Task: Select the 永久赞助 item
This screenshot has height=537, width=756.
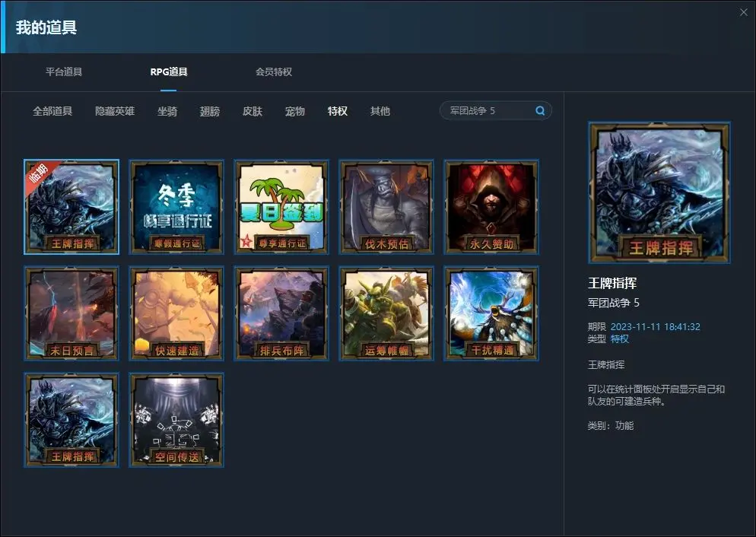Action: pos(491,207)
